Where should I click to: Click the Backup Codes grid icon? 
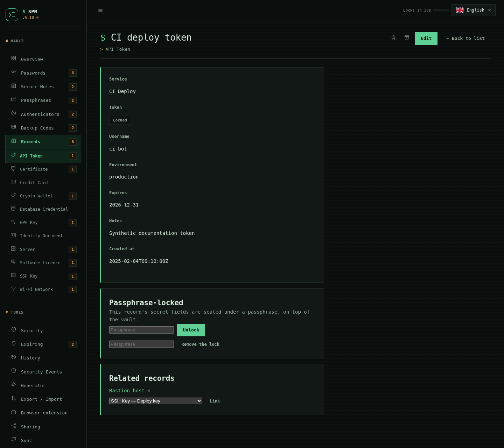click(14, 127)
